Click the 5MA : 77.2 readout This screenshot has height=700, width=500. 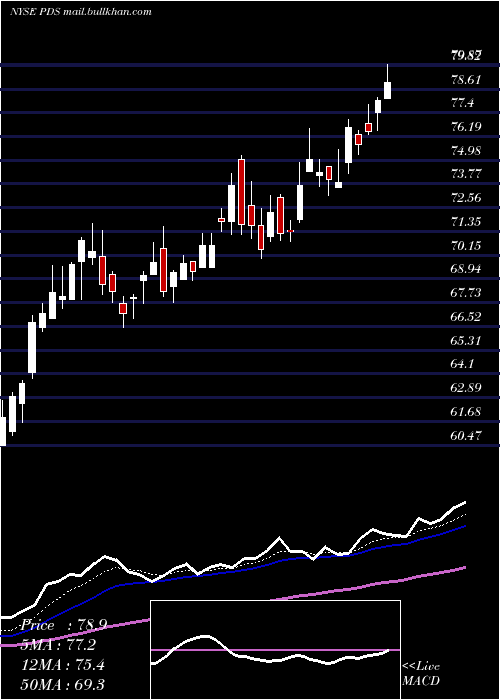click(x=58, y=645)
